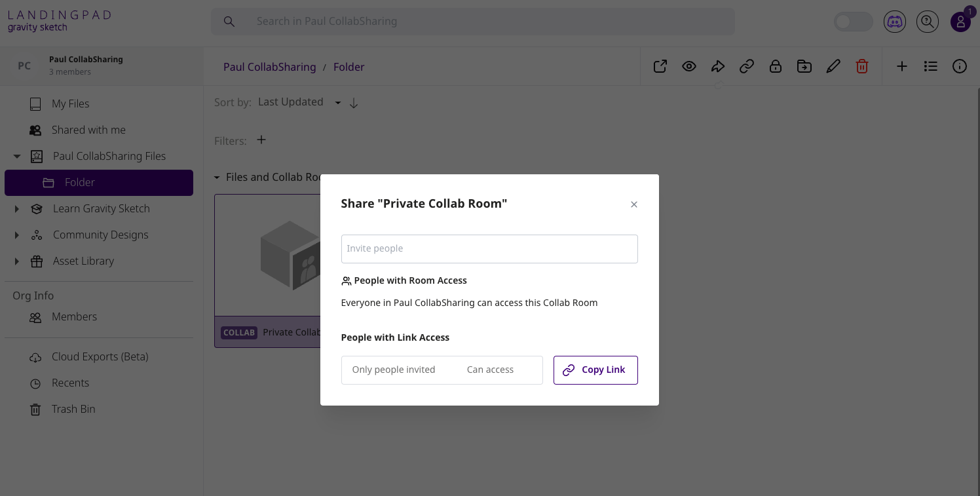Click the red trash delete icon
Viewport: 980px width, 496px height.
pos(862,66)
